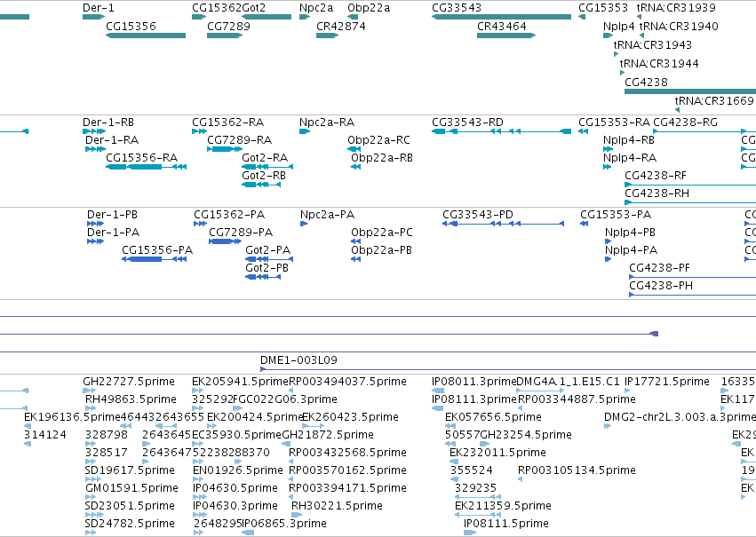The height and width of the screenshot is (537, 756).
Task: Click the Got2 gene label
Action: tap(253, 8)
